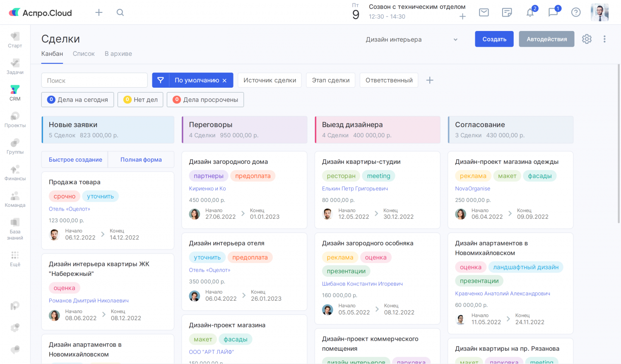Open the CRM section in sidebar
The width and height of the screenshot is (621, 364).
pos(15,93)
